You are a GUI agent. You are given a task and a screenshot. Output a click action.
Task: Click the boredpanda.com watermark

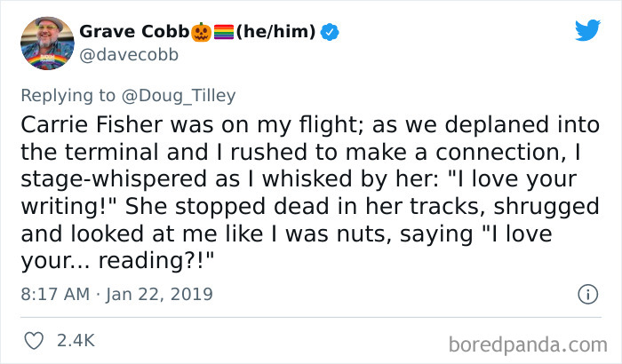pos(532,340)
